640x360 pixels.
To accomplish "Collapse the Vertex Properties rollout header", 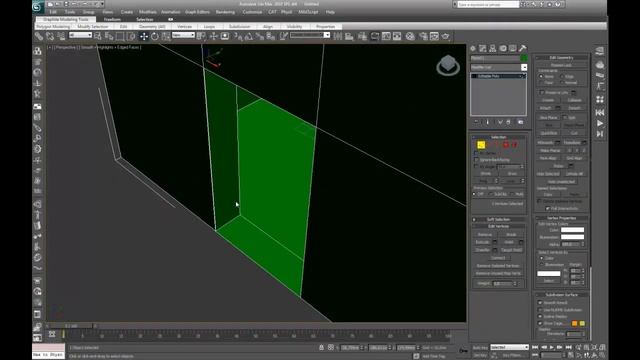I will (x=562, y=218).
